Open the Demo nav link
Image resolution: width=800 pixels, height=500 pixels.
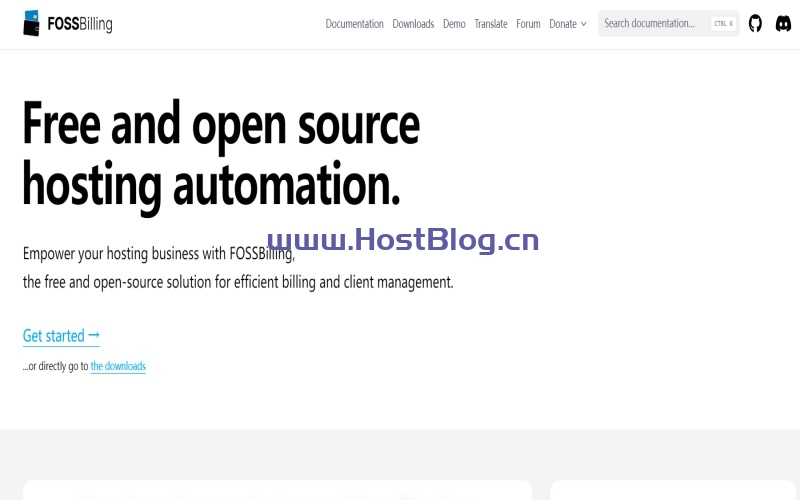[454, 24]
